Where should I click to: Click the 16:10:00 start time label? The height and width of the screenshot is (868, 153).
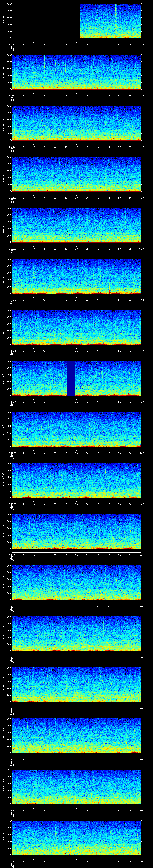tap(12, 351)
